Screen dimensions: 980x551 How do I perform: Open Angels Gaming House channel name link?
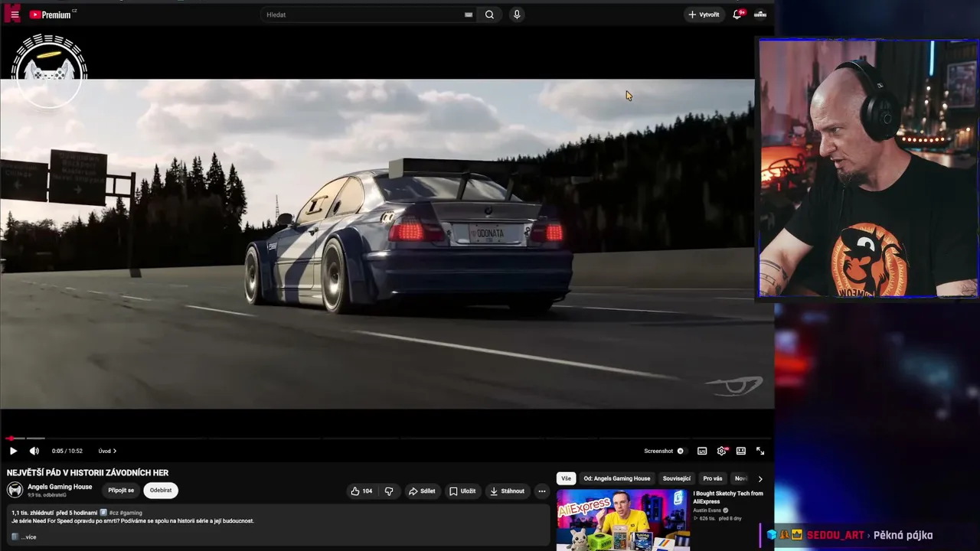60,487
